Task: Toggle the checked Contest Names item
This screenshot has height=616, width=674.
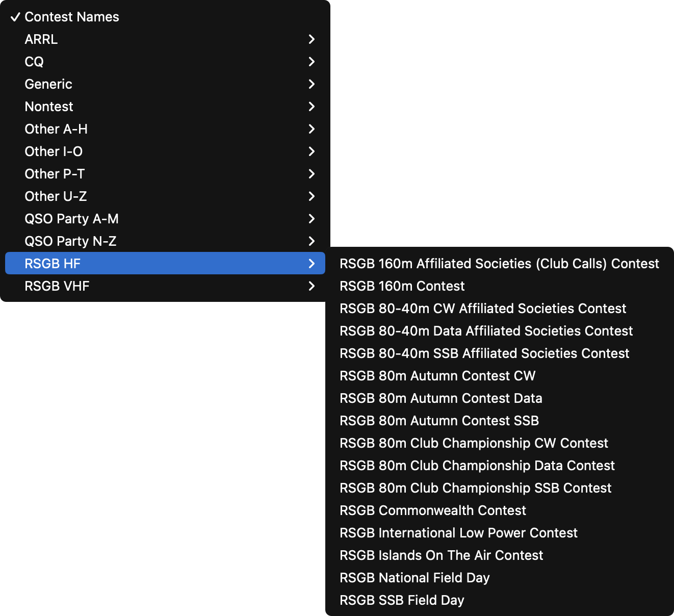Action: coord(165,17)
